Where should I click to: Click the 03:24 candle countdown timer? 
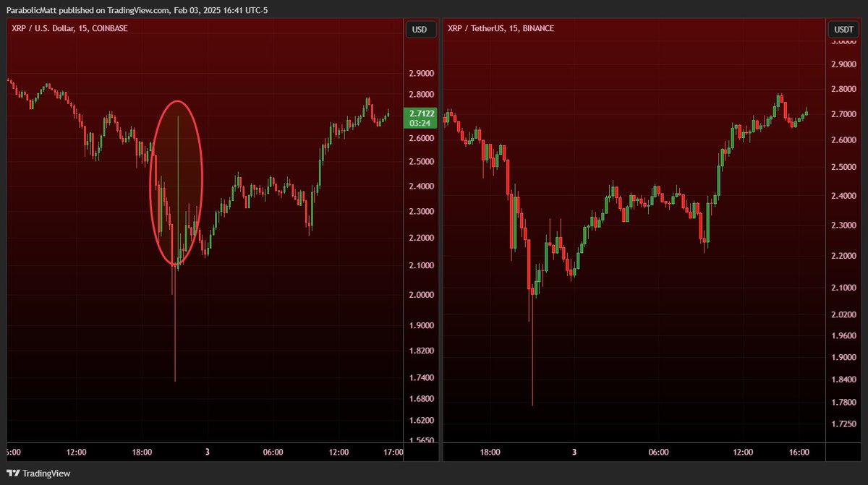pyautogui.click(x=420, y=124)
